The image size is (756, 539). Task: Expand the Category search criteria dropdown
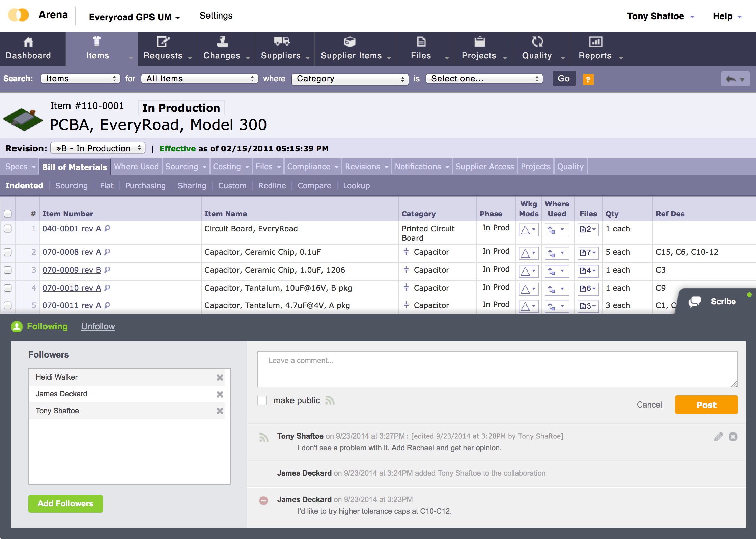pyautogui.click(x=350, y=79)
